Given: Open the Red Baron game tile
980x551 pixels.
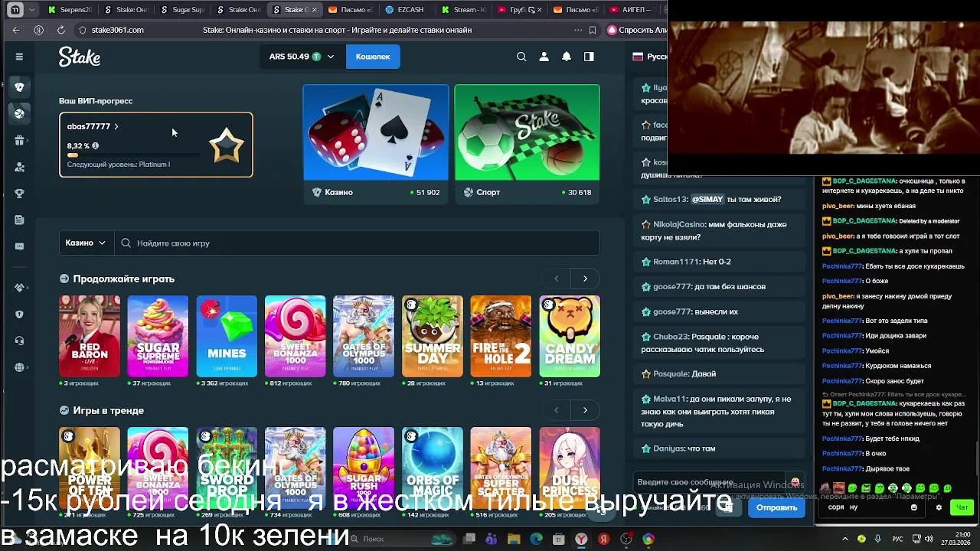Looking at the screenshot, I should (x=90, y=336).
